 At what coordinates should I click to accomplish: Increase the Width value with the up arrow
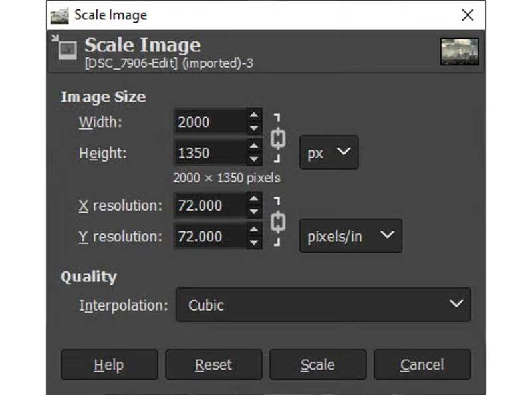(x=254, y=116)
